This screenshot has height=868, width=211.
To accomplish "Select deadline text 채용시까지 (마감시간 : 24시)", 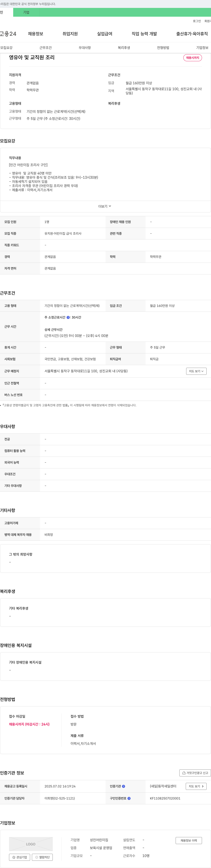I will (x=29, y=724).
